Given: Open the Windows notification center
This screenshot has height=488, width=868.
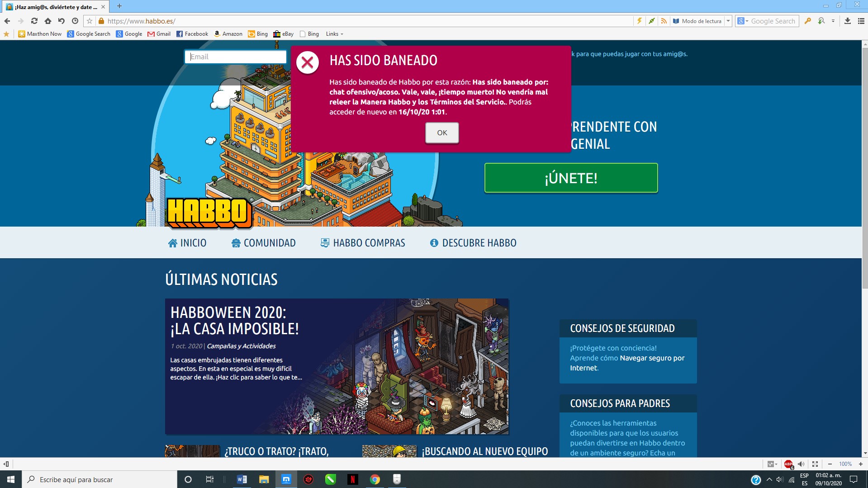Looking at the screenshot, I should (854, 479).
